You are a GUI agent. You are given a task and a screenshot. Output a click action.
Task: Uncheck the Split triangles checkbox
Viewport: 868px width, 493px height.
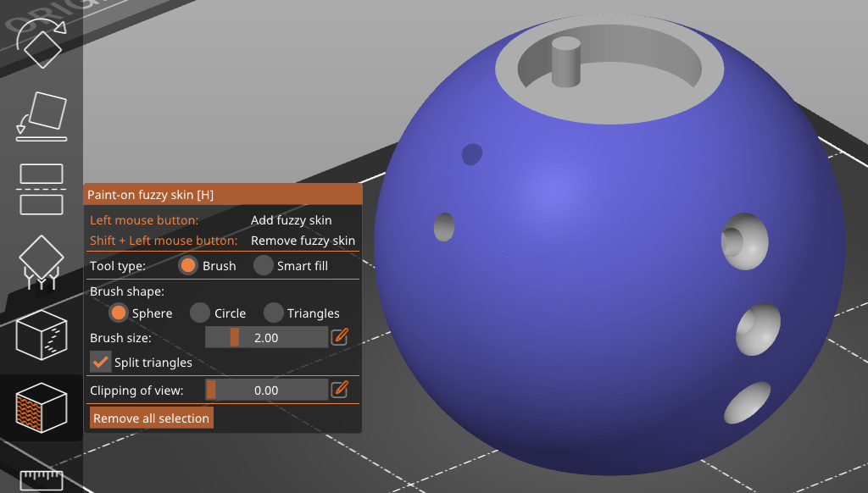[101, 362]
